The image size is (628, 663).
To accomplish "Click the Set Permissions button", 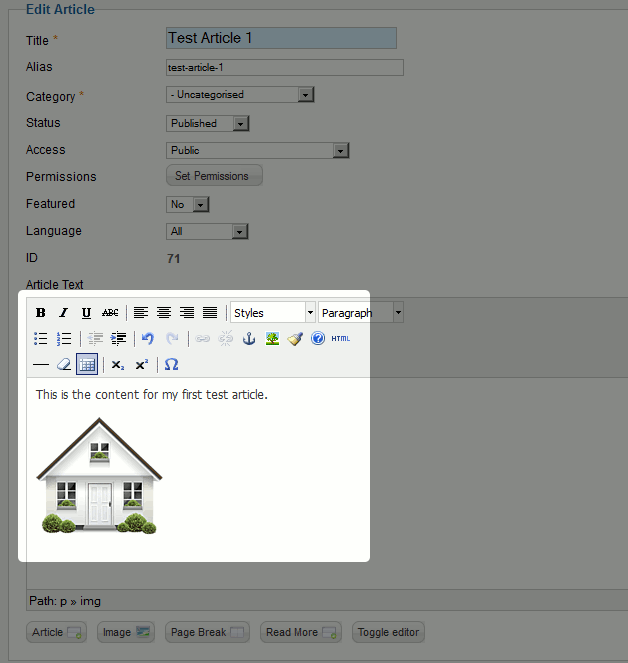I will click(x=214, y=175).
